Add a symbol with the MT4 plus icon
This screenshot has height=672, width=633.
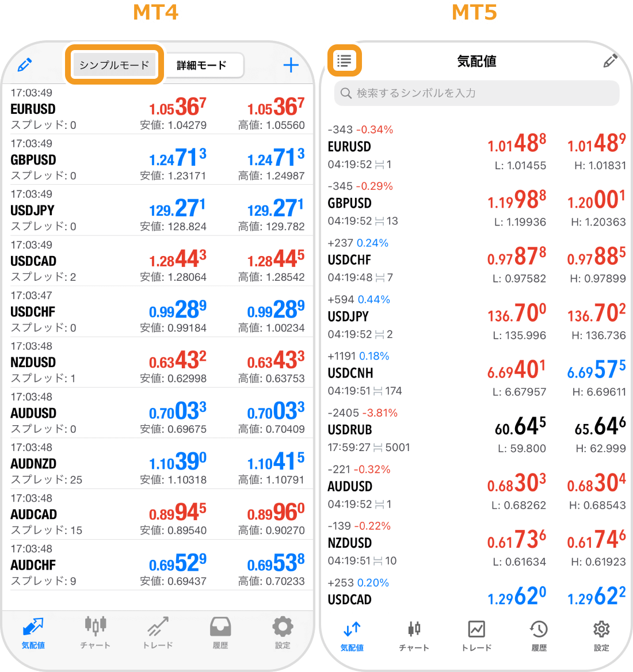[x=291, y=65]
